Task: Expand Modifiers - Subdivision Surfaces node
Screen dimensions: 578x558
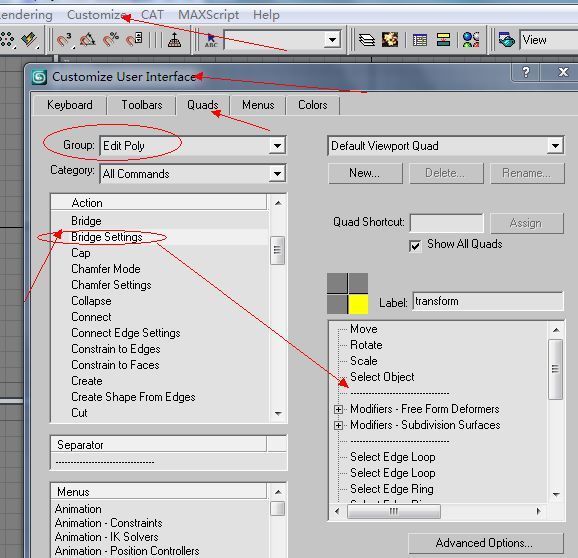Action: tap(338, 425)
